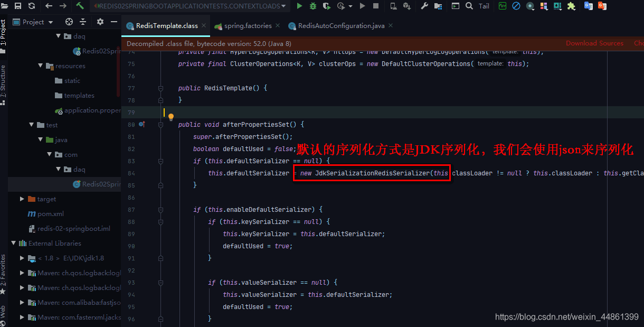Close the spring.factories tab

(x=277, y=26)
